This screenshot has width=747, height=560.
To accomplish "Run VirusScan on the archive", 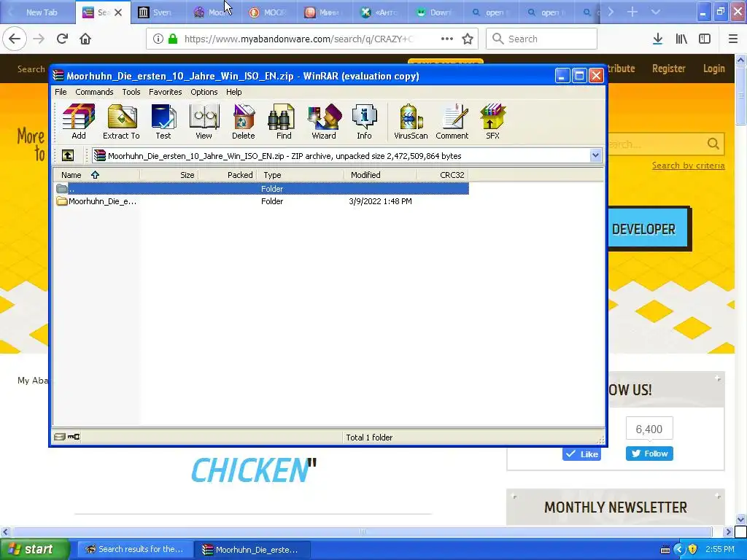I will pyautogui.click(x=411, y=122).
